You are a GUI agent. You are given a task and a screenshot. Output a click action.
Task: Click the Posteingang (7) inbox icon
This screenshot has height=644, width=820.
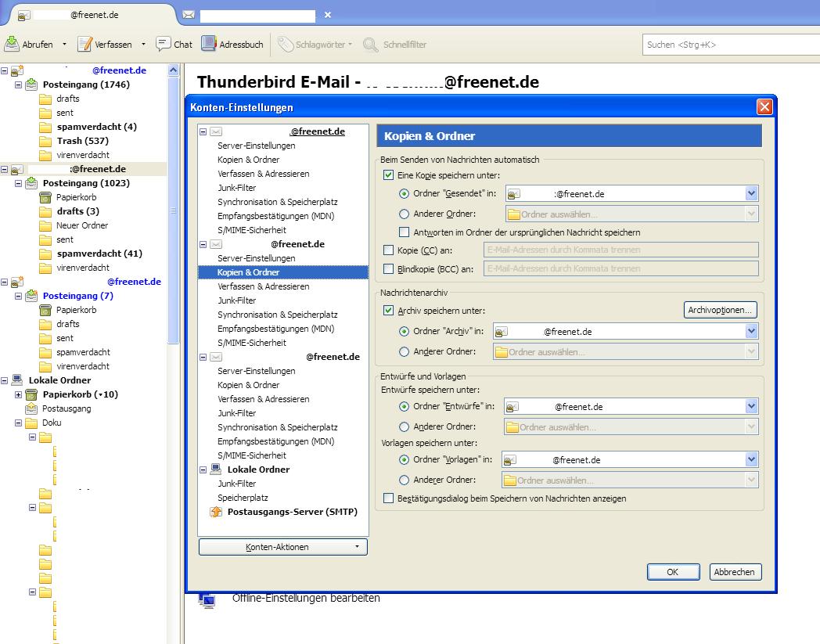tap(32, 296)
